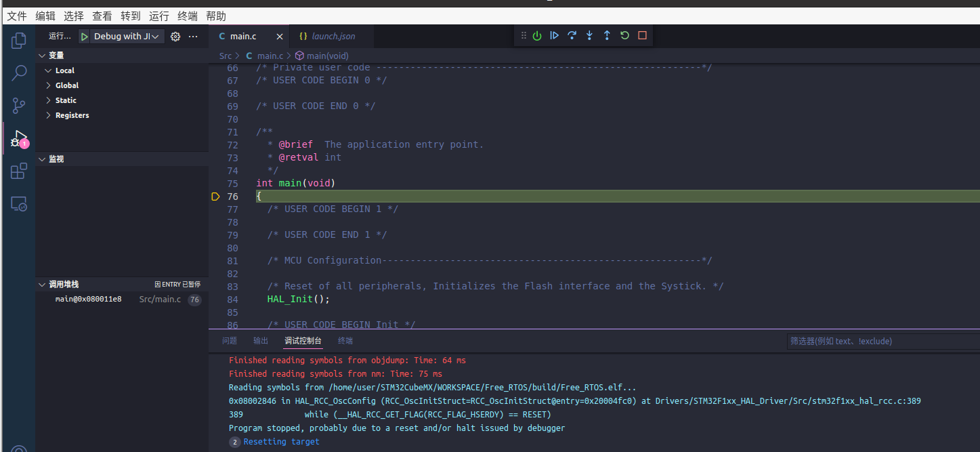This screenshot has height=452, width=980.
Task: Click the Restart debug session icon
Action: pos(623,35)
